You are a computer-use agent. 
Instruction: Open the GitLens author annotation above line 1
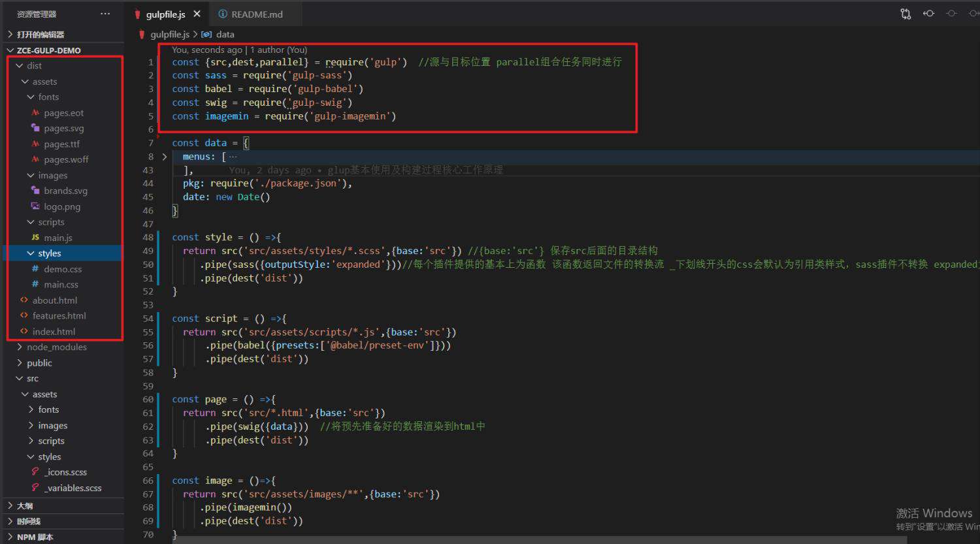point(239,50)
